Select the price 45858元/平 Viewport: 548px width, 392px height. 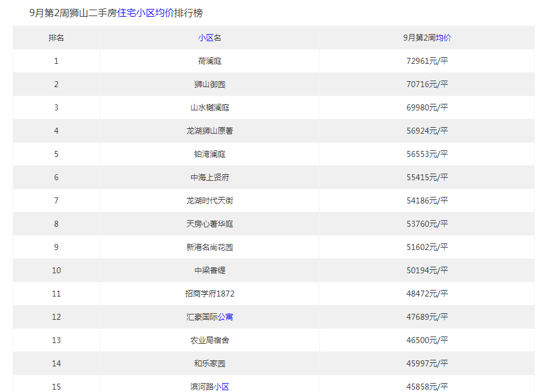(427, 387)
